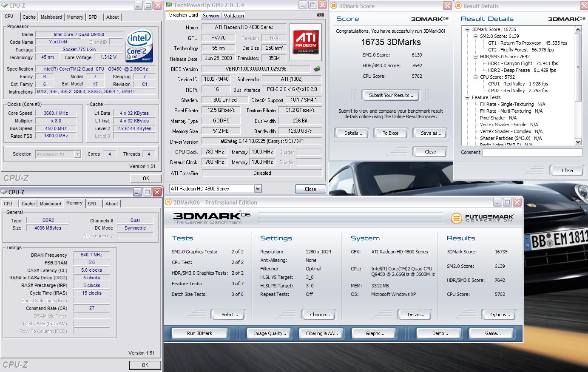Select GT1 - Return To Proxycon result row
Image resolution: width=588 pixels, height=372 pixels.
(528, 43)
